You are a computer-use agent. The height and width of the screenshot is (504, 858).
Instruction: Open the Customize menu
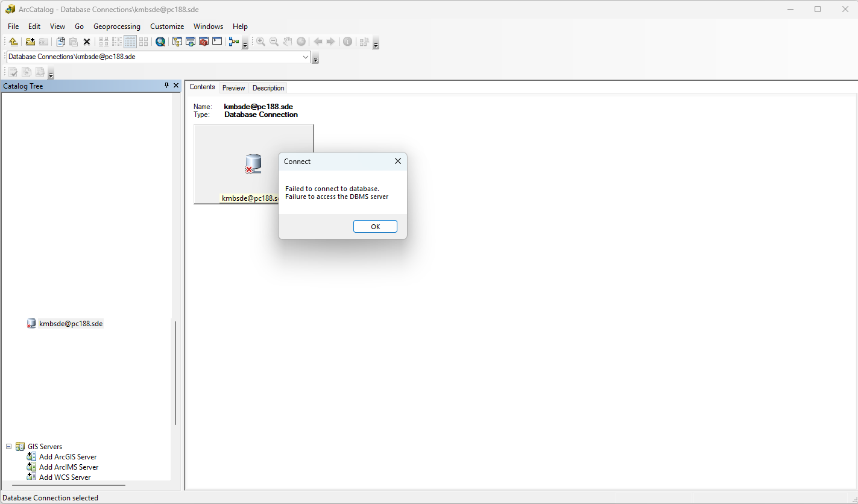(167, 27)
